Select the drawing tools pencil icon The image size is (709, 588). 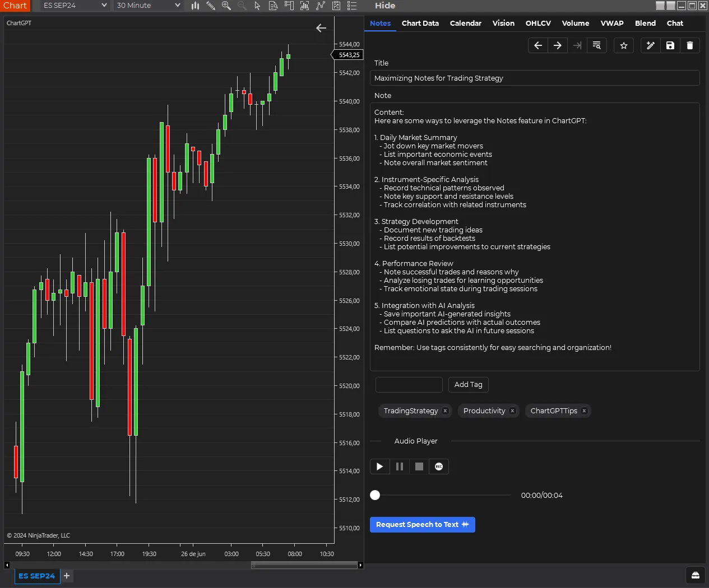point(211,6)
